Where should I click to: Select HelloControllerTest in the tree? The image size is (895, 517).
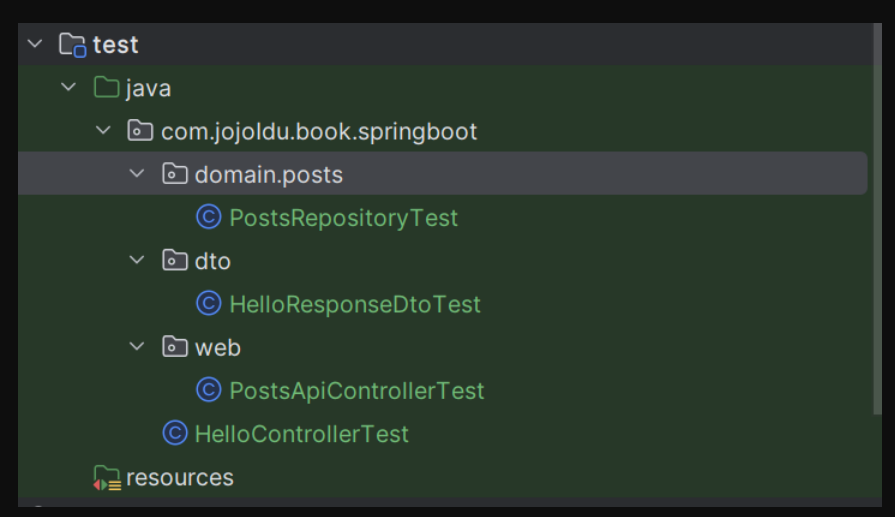click(301, 433)
